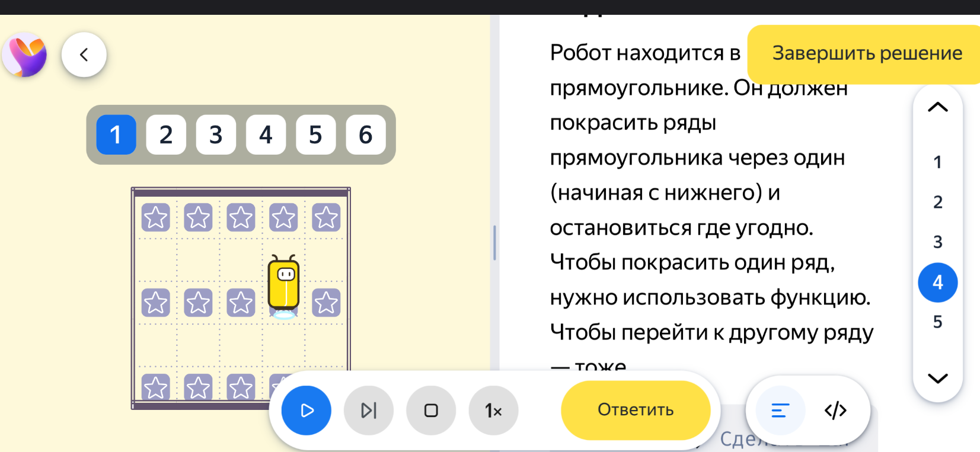Go to next task with down chevron
The width and height of the screenshot is (980, 452).
[937, 378]
